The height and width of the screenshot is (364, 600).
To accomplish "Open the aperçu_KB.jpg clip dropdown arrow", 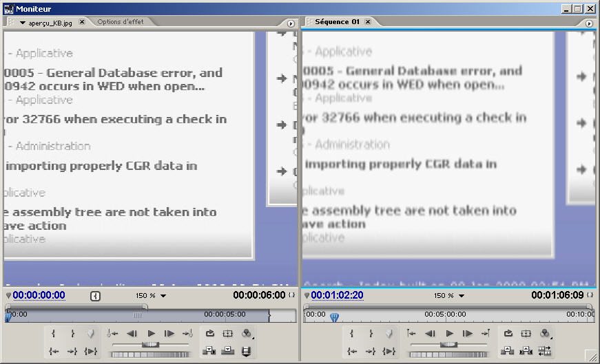I will click(23, 23).
